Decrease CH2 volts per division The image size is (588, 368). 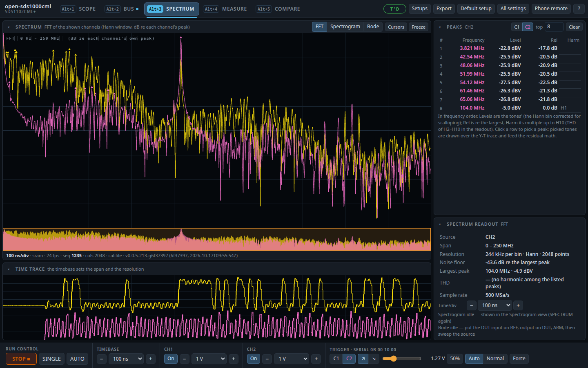pos(267,359)
